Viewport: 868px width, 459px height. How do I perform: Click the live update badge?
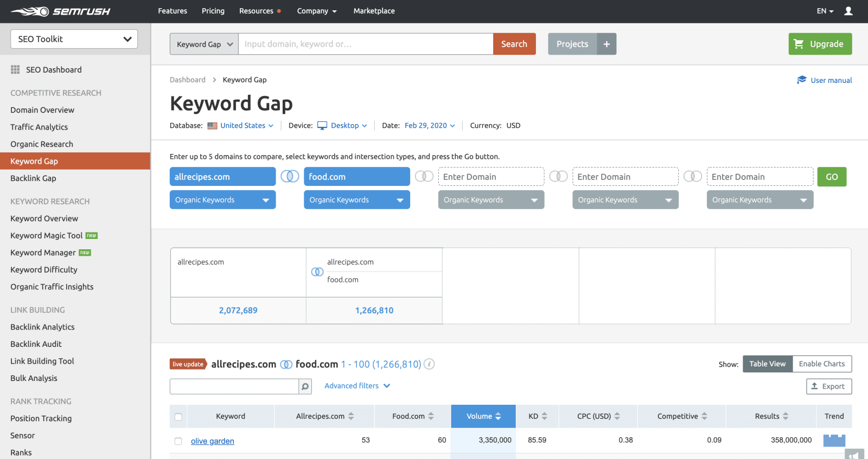coord(188,364)
